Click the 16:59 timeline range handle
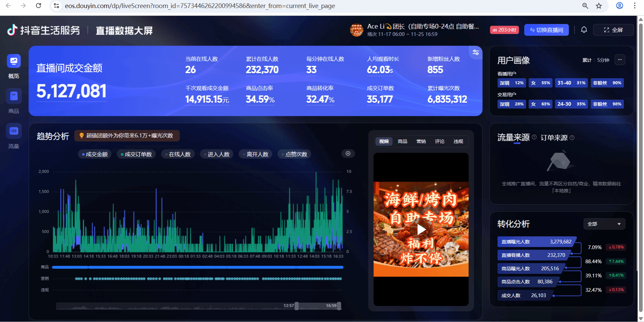Viewport: 644px width, 322px height. pos(339,306)
